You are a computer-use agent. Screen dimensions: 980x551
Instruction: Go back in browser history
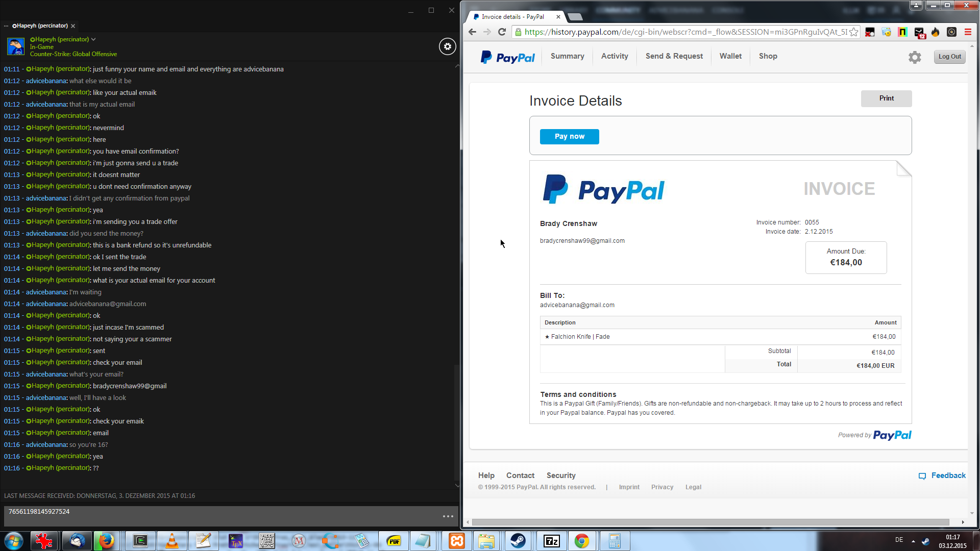pos(472,32)
